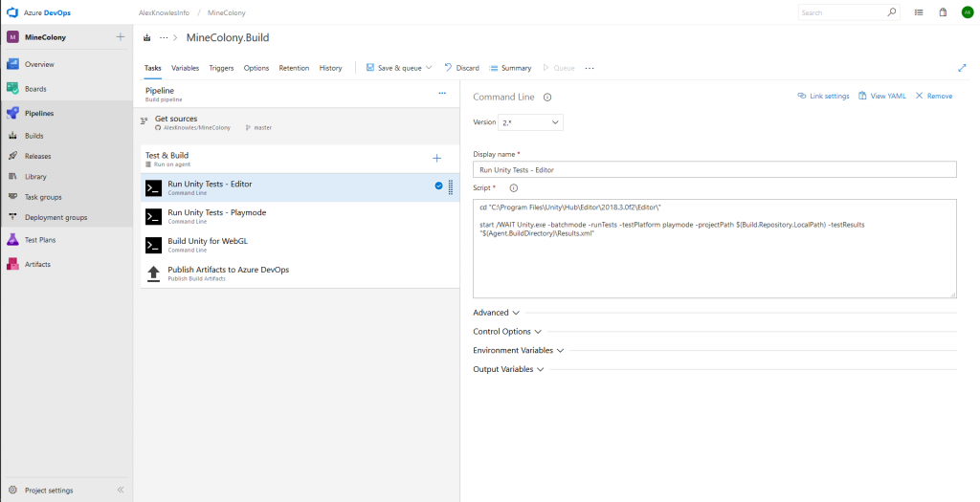Switch to the Variables tab
This screenshot has width=980, height=502.
coord(185,68)
